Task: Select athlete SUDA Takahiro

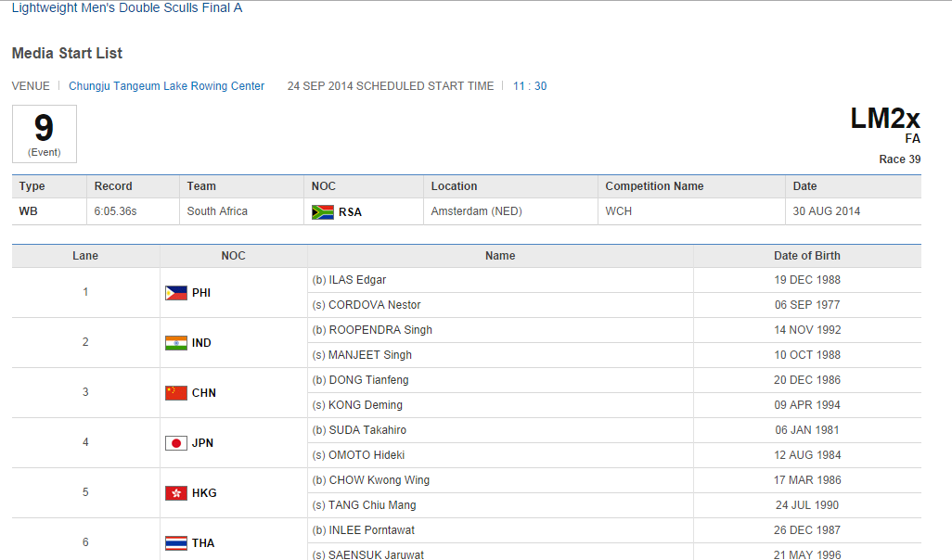Action: point(367,430)
